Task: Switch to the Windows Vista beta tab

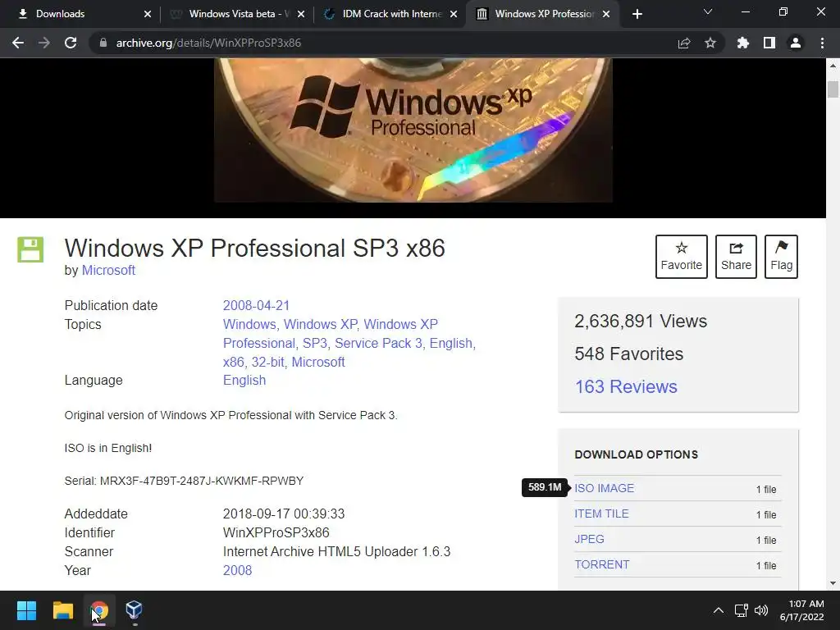Action: pyautogui.click(x=237, y=14)
